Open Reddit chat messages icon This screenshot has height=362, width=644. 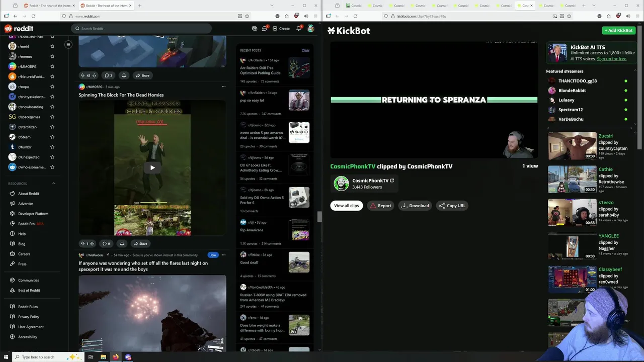265,29
